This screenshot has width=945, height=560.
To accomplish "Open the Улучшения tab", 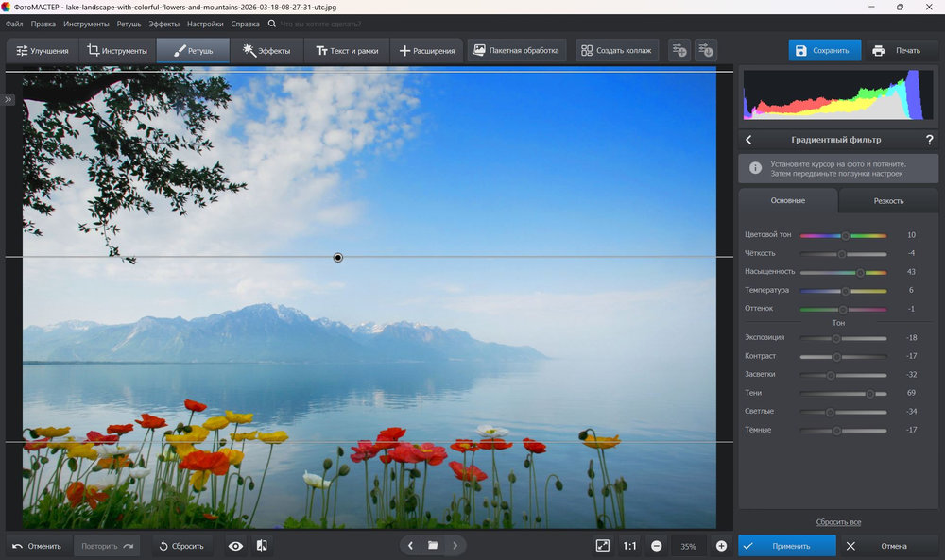I will click(x=43, y=51).
